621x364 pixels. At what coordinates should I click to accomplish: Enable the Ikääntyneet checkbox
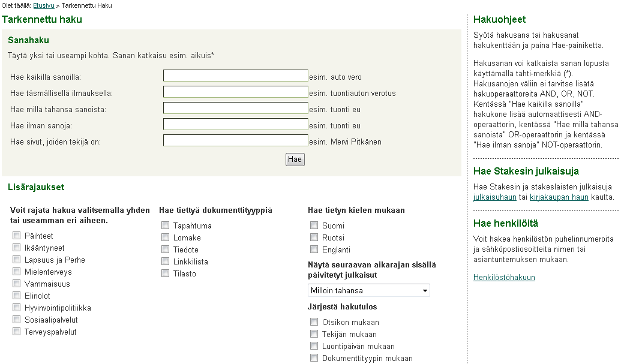coord(16,247)
